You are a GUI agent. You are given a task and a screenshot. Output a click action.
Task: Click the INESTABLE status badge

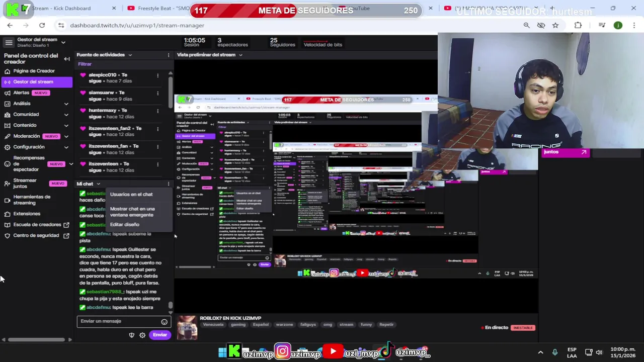click(523, 328)
